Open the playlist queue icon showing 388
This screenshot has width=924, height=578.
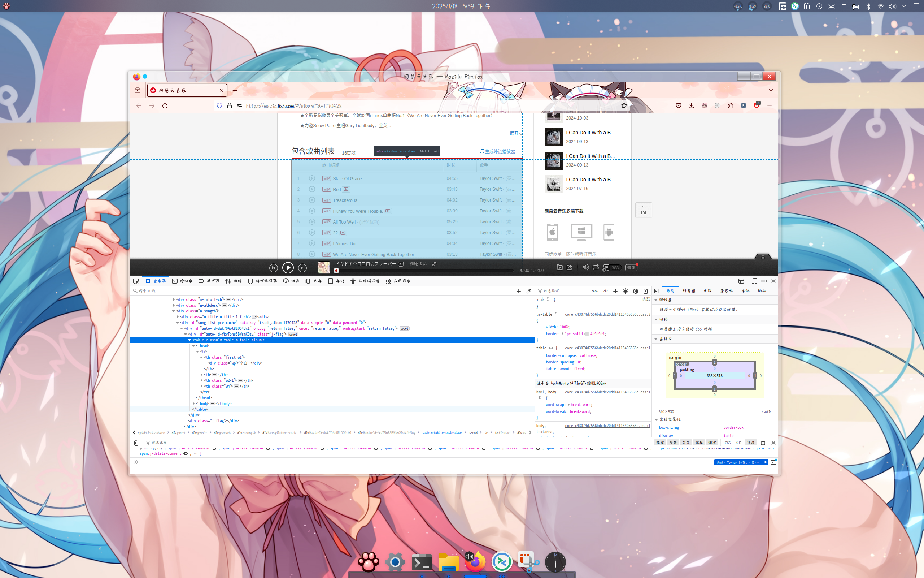(x=612, y=268)
